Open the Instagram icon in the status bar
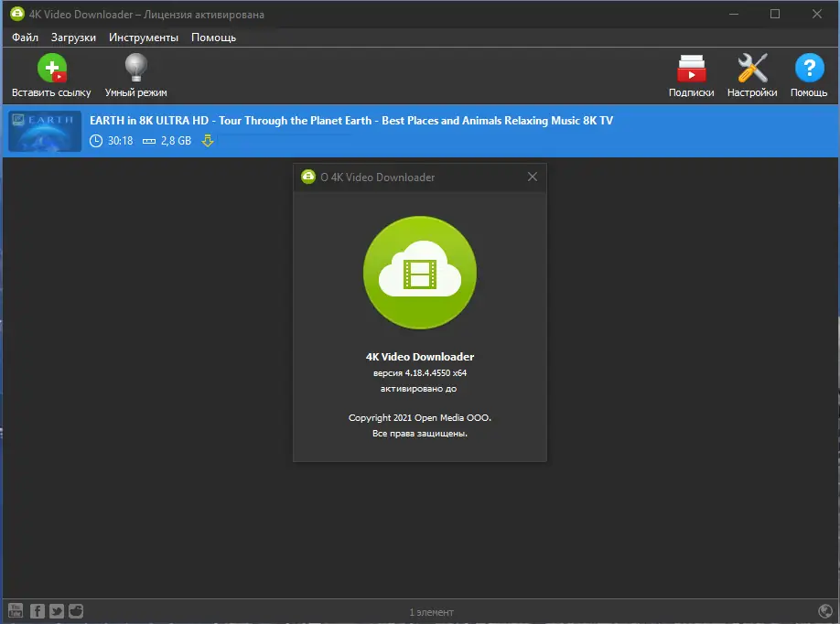840x624 pixels. click(x=75, y=610)
